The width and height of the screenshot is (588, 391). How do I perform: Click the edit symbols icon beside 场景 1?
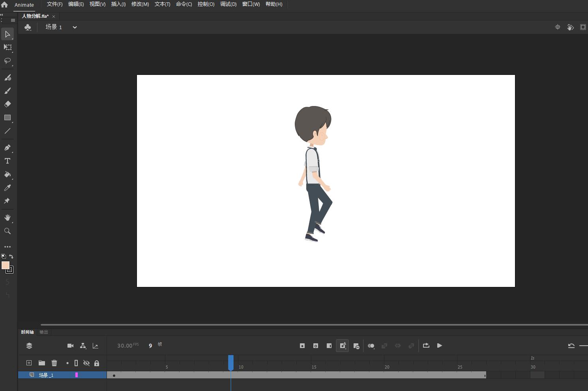click(28, 27)
